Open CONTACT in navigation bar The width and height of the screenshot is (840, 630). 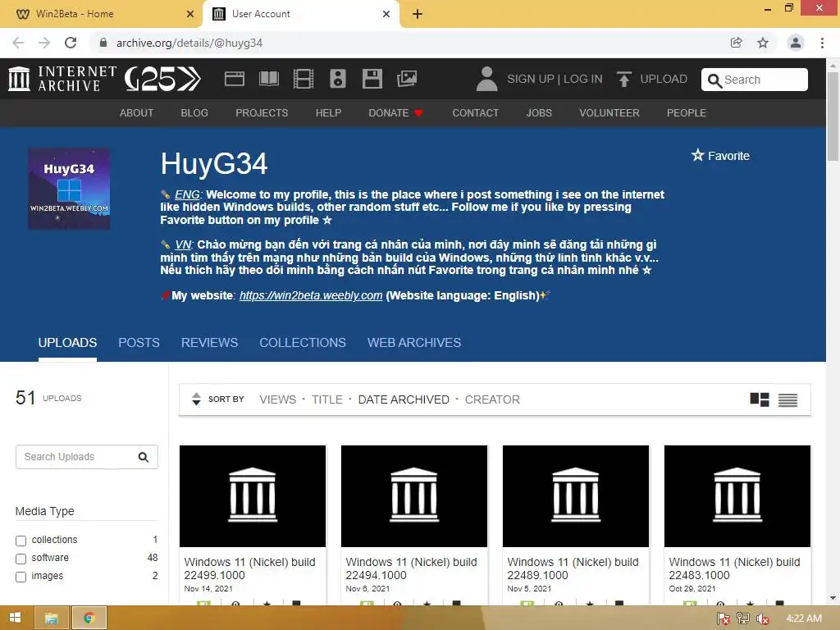point(475,113)
